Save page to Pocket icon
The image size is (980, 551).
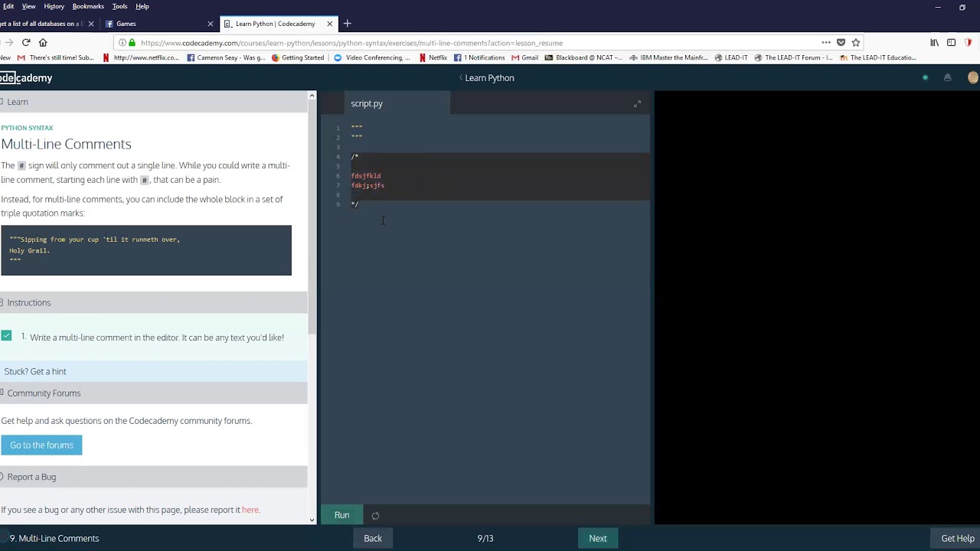841,43
